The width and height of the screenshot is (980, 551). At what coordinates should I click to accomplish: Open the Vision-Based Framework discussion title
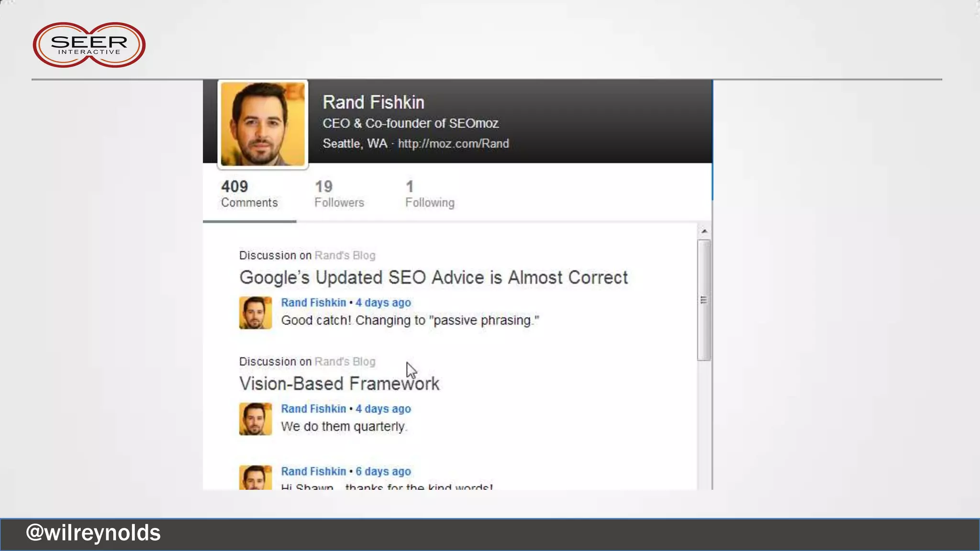point(339,384)
